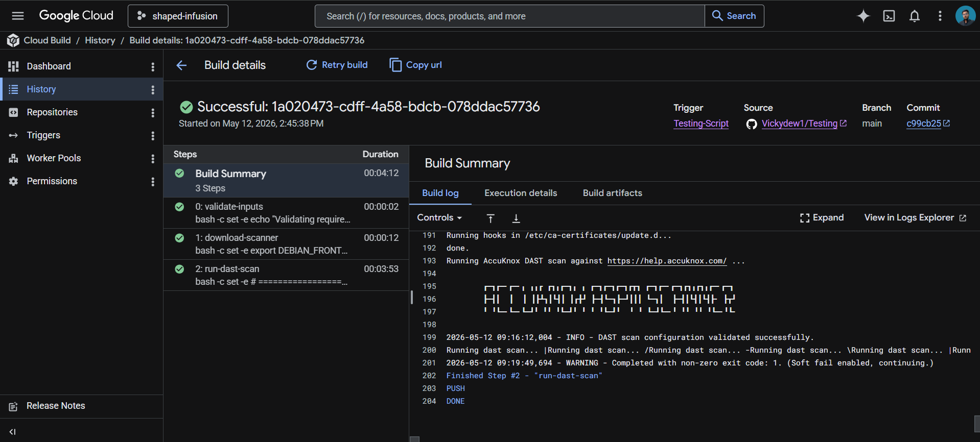980x442 pixels.
Task: Click Copy url button
Action: [415, 65]
